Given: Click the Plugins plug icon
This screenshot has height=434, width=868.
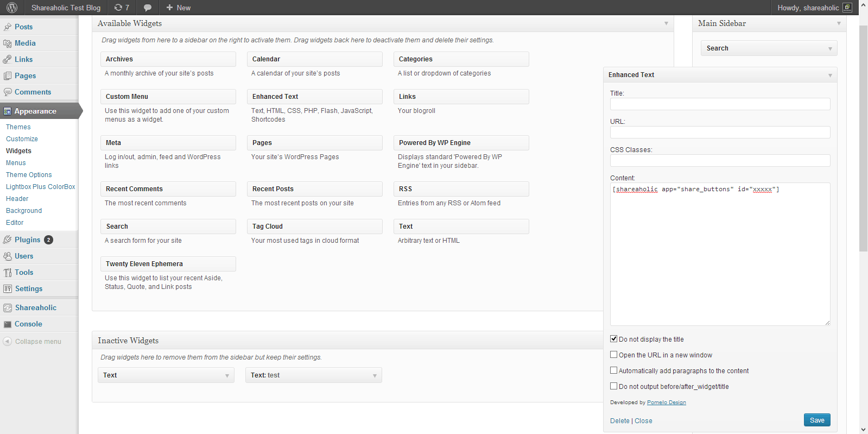Looking at the screenshot, I should (8, 240).
